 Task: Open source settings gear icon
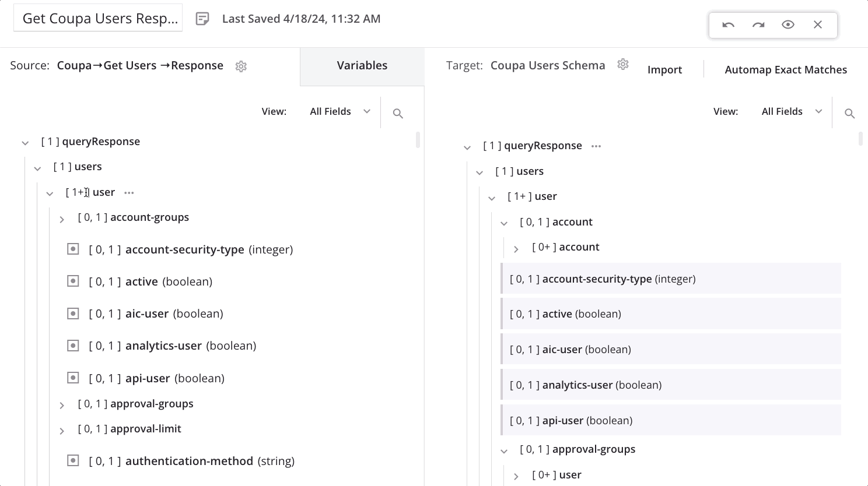pyautogui.click(x=241, y=66)
